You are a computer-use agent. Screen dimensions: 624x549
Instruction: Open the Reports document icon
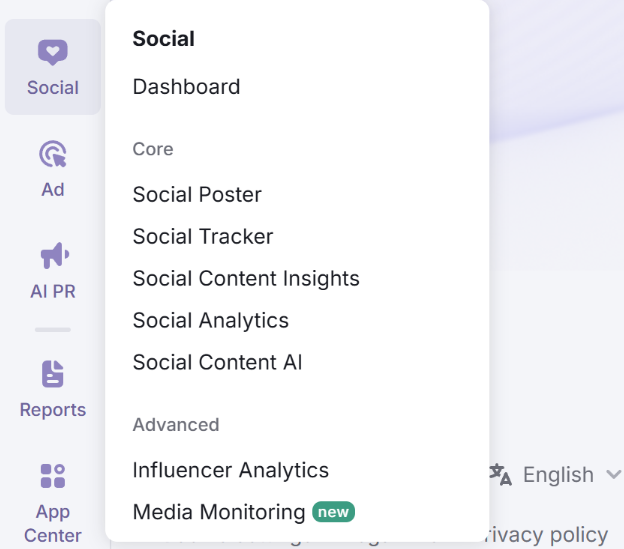click(x=52, y=374)
